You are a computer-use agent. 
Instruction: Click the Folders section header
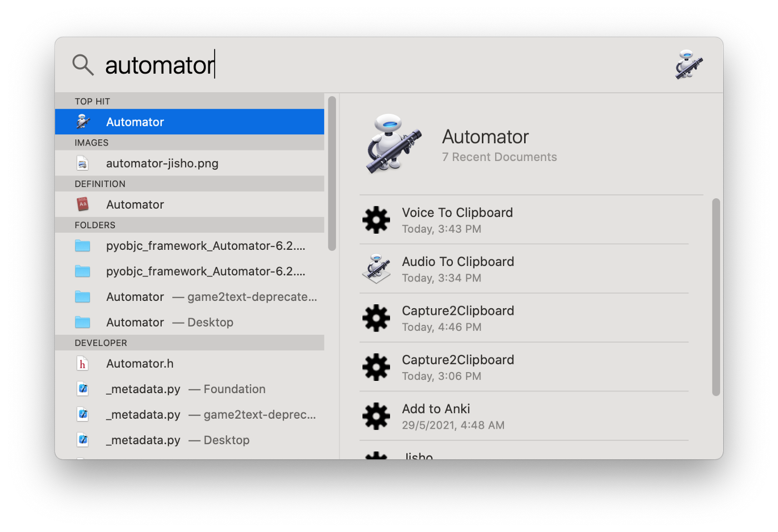pyautogui.click(x=189, y=225)
